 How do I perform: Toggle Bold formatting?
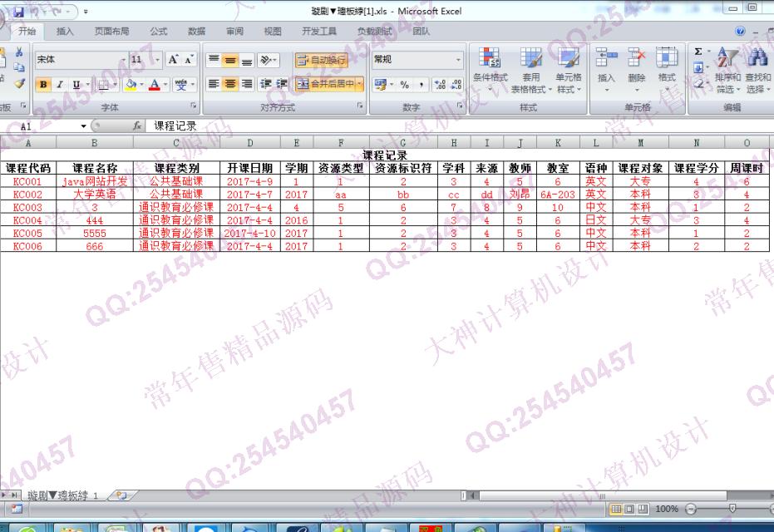point(43,85)
